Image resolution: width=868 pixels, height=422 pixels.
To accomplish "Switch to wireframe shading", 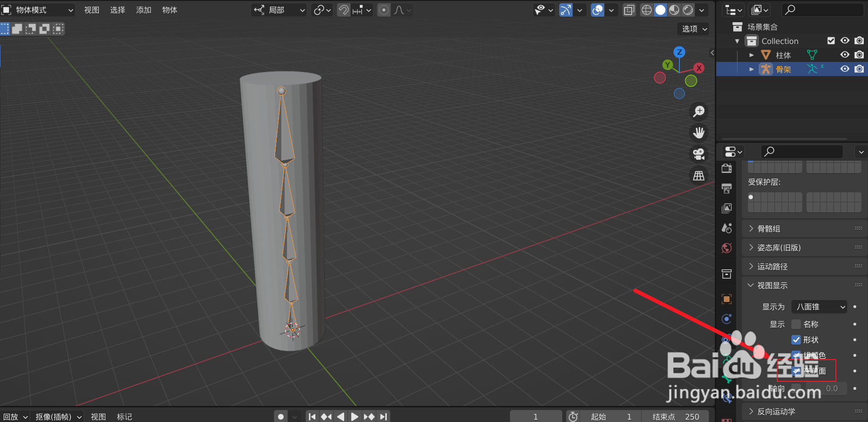I will [x=647, y=10].
